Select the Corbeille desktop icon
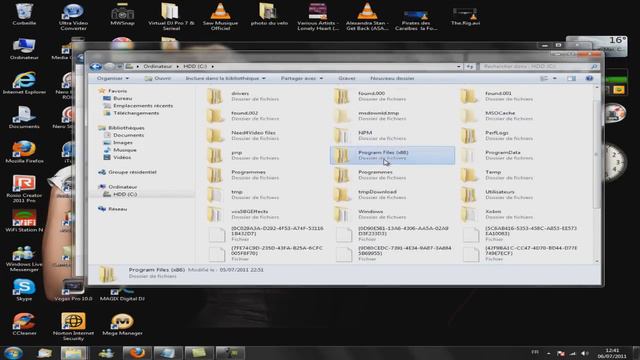640x360 pixels. [x=24, y=14]
